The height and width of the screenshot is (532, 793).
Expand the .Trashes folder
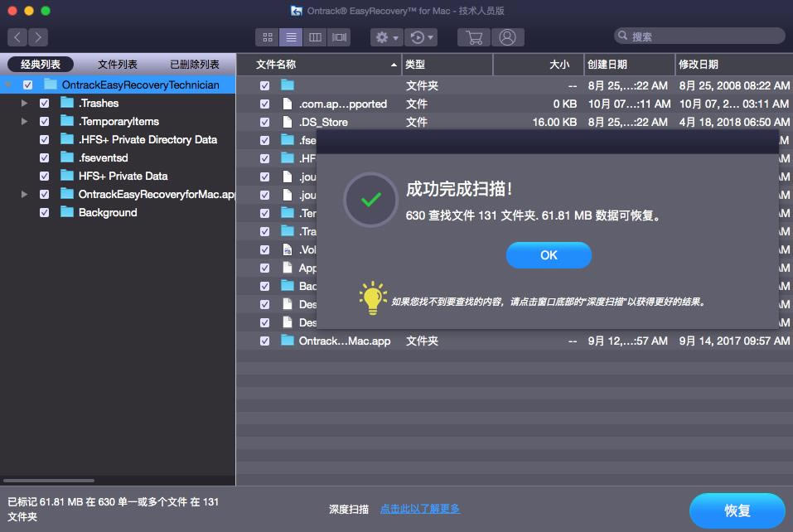pyautogui.click(x=24, y=103)
